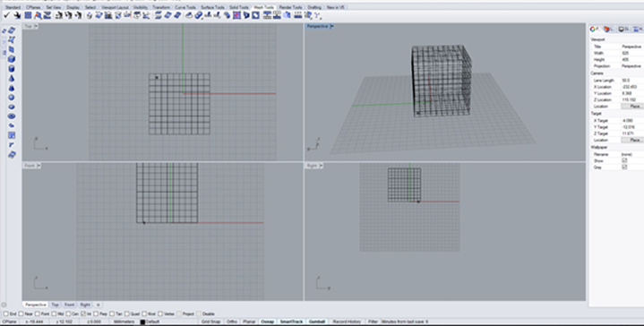This screenshot has height=326, width=644.
Task: Open the Projection dropdown in viewport properties
Action: [x=631, y=66]
